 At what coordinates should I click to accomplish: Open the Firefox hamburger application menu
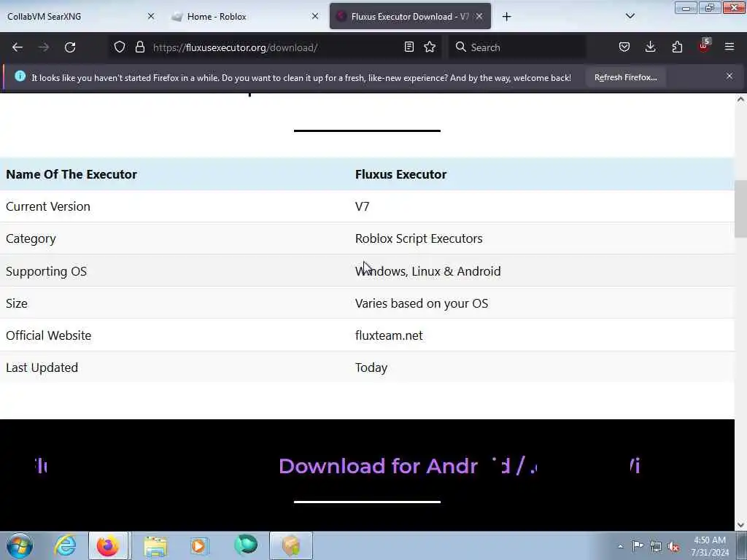click(729, 47)
